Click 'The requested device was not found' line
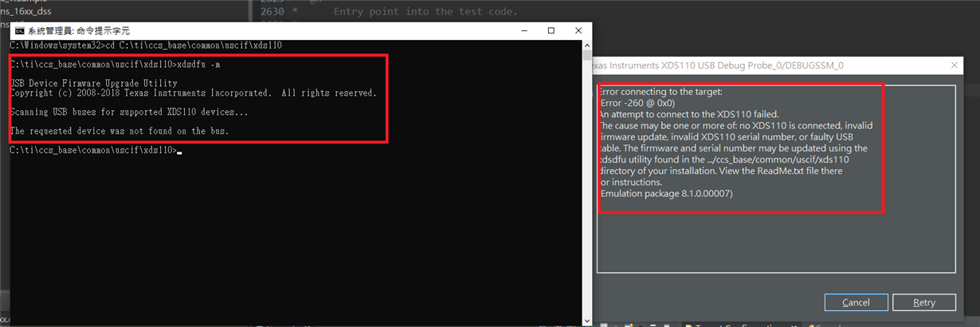This screenshot has width=980, height=327. (120, 131)
